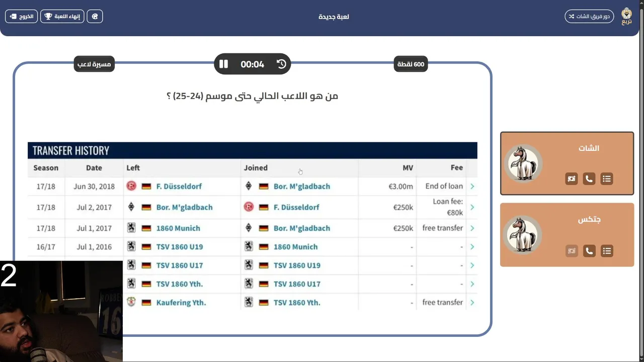Click the تربع logo in the header
Image resolution: width=644 pixels, height=362 pixels.
pos(626,16)
